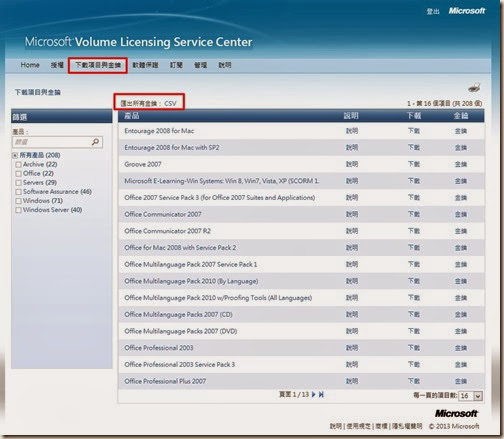Check the Office (22) filter checkbox
The height and width of the screenshot is (439, 504).
point(19,174)
